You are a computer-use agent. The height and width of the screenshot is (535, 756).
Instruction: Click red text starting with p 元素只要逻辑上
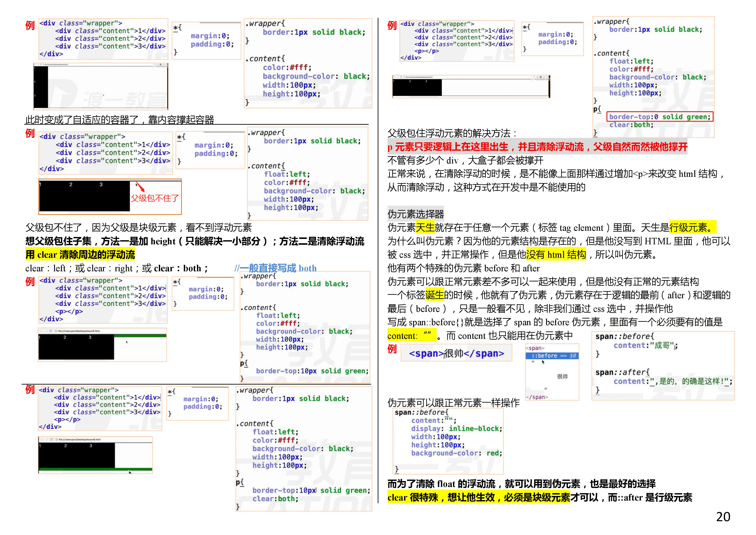(537, 147)
